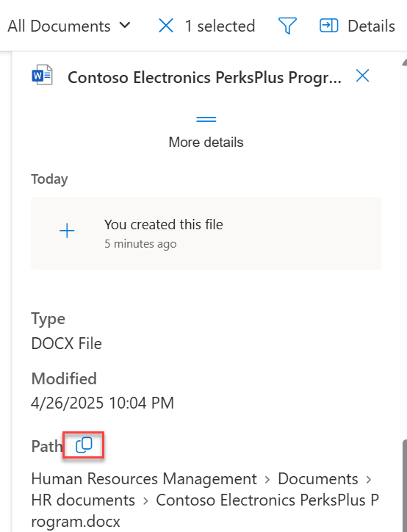The image size is (407, 532).
Task: Clear the selection with the X beside 1 selected
Action: (x=166, y=26)
